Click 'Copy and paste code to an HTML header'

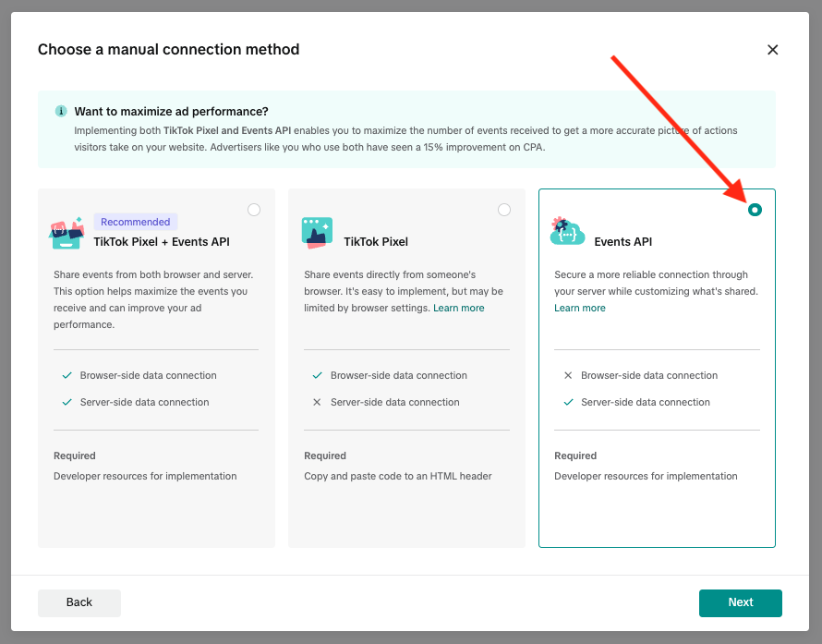(x=398, y=476)
